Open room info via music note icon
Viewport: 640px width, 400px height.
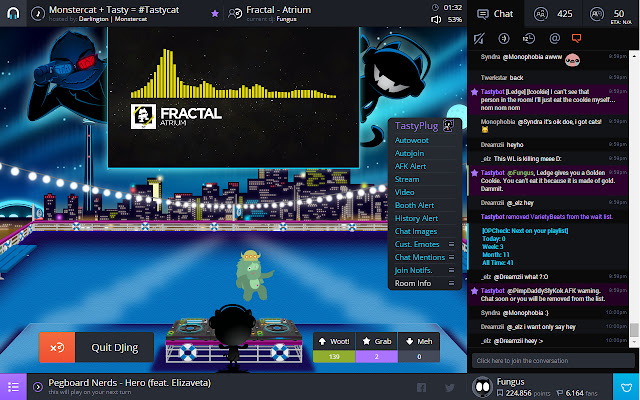pyautogui.click(x=38, y=13)
